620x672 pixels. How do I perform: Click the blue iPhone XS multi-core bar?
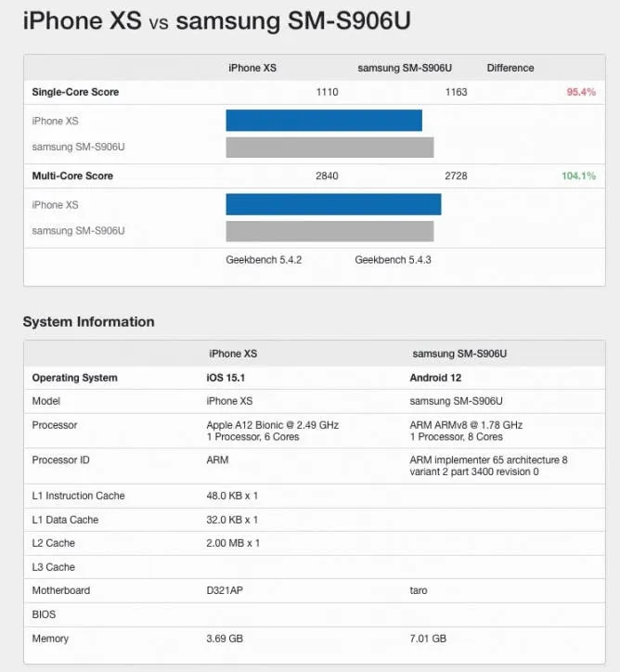click(x=333, y=204)
